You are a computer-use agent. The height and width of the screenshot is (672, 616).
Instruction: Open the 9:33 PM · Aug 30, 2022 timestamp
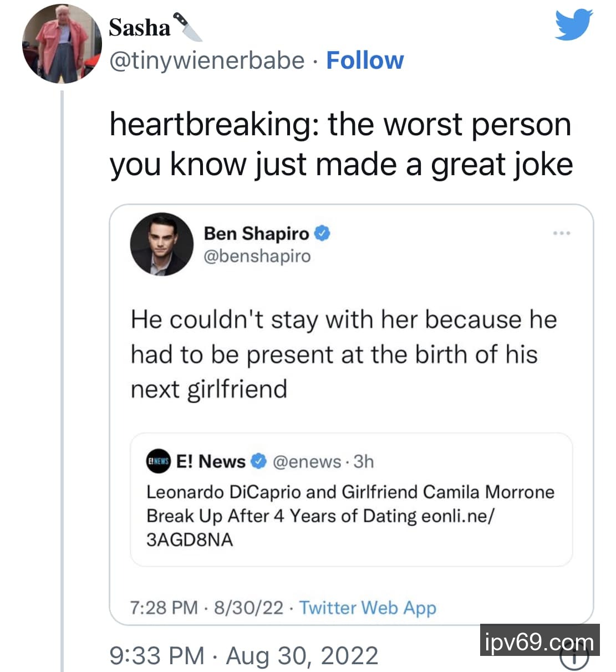pyautogui.click(x=244, y=655)
